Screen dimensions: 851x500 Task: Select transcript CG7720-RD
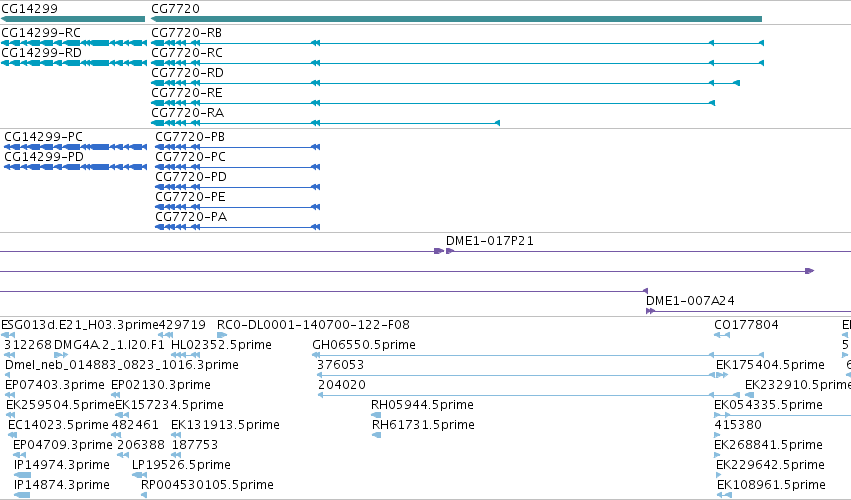[x=187, y=73]
